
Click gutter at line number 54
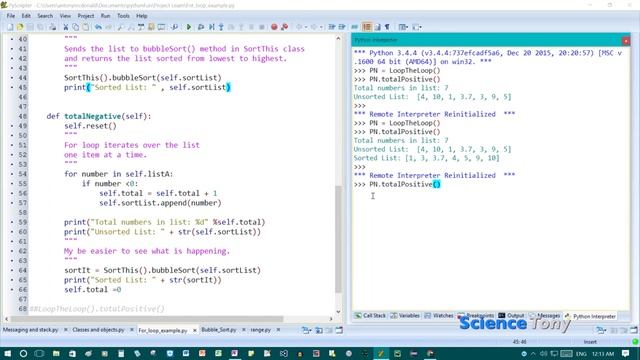tap(22, 174)
